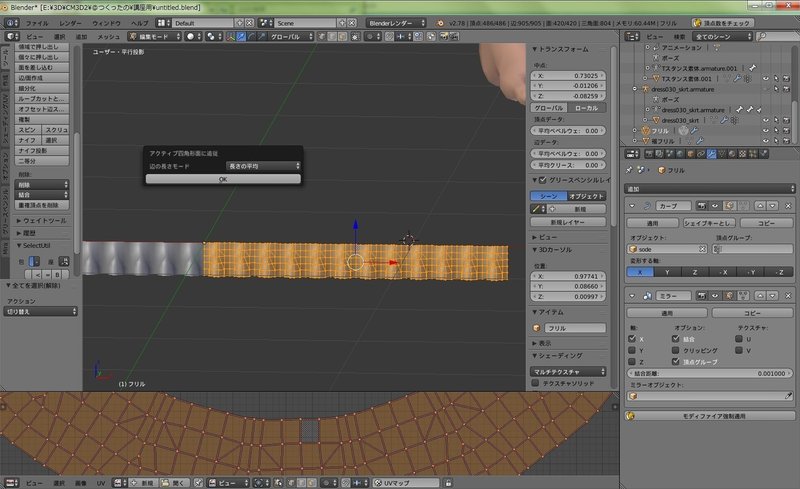Screen dimensions: 800x489
Task: Click the Render tab camera icon in Properties
Action: tap(649, 154)
